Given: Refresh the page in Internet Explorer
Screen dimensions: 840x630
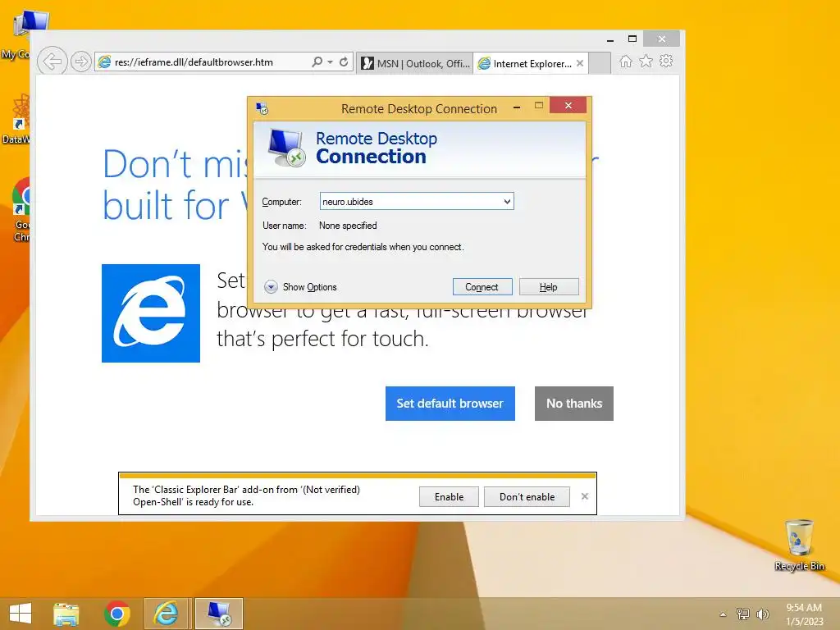Looking at the screenshot, I should click(344, 62).
